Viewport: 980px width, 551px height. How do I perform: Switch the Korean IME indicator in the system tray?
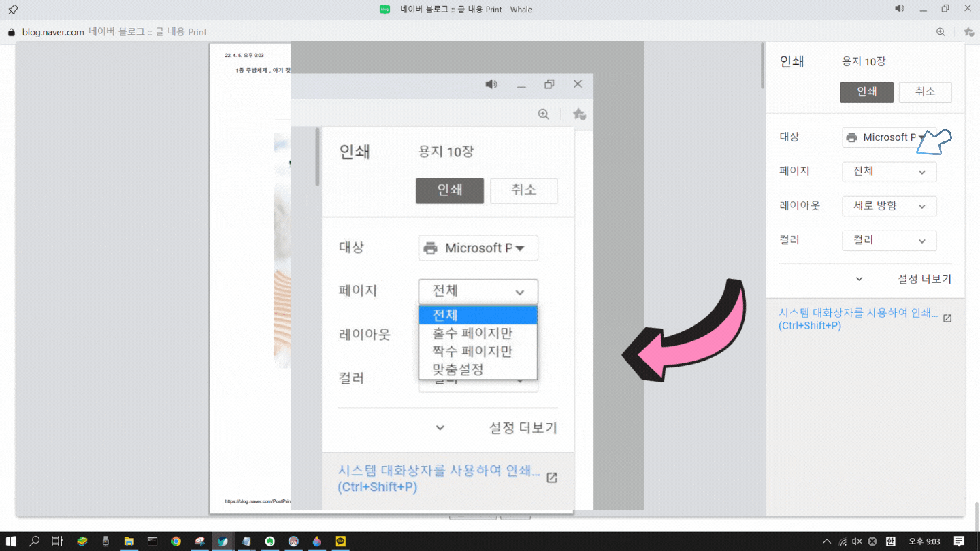(889, 541)
